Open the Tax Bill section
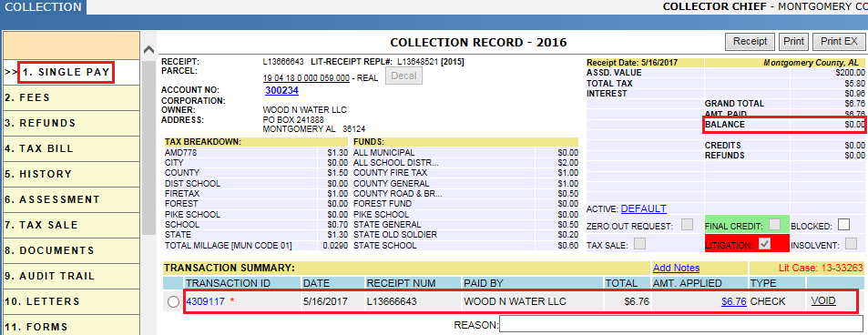 (x=70, y=149)
